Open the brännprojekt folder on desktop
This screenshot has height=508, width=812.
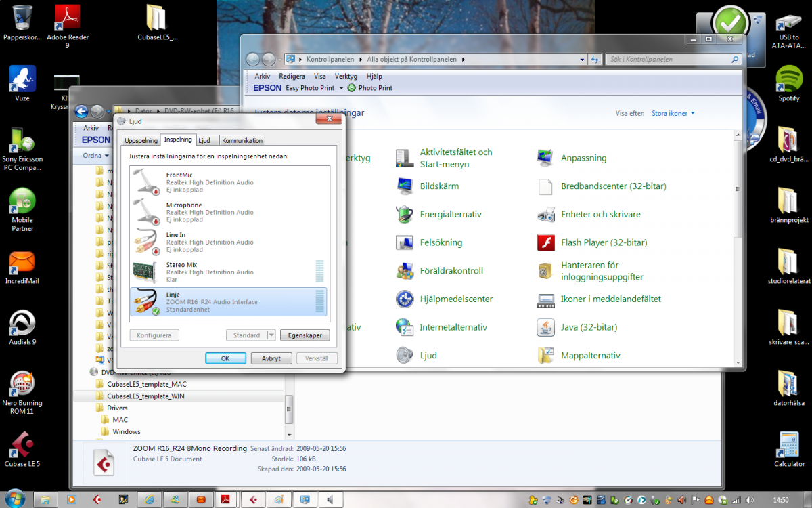coord(789,207)
